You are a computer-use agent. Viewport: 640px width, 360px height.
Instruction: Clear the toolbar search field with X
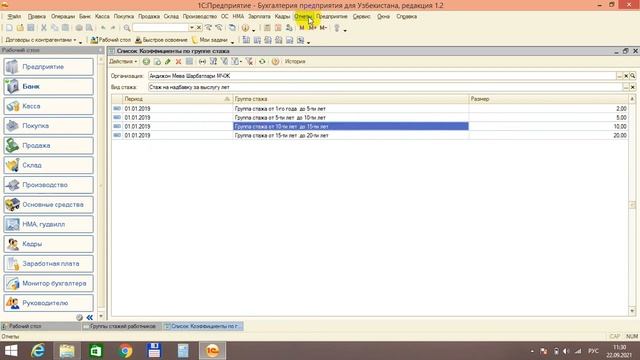point(199,28)
